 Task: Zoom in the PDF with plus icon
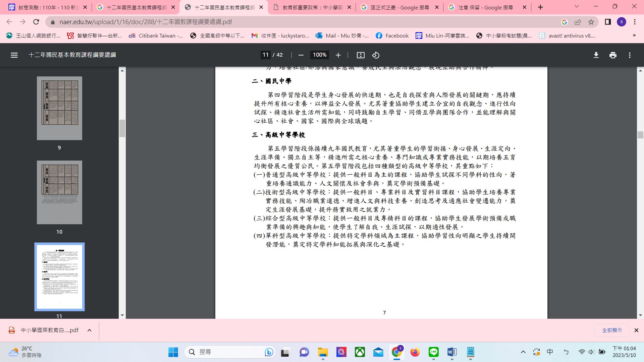338,55
